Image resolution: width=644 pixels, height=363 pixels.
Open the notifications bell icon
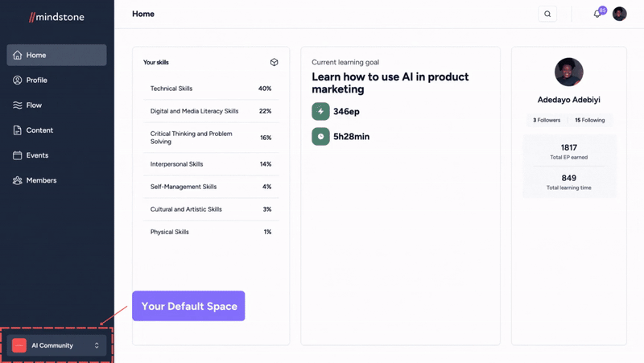[597, 14]
